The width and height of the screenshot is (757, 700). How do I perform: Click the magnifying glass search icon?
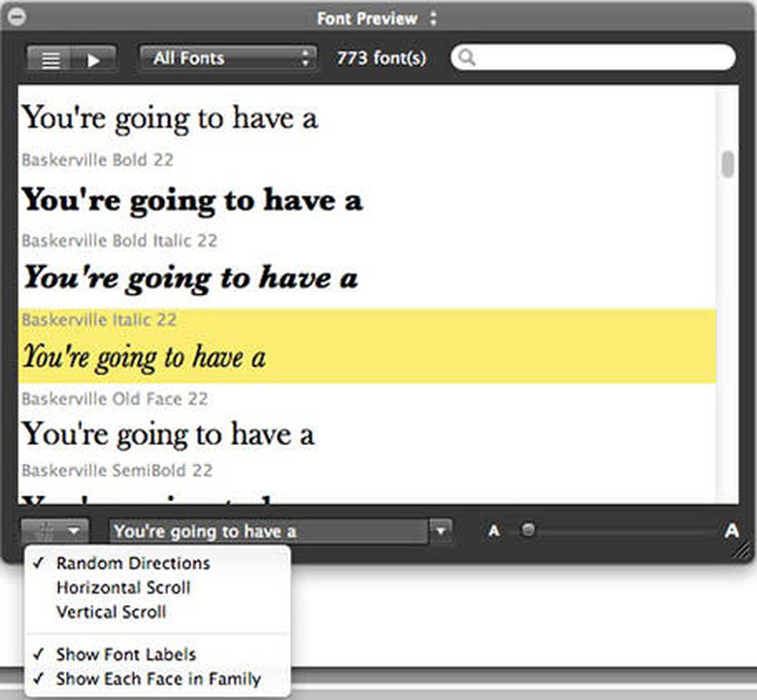click(x=467, y=57)
